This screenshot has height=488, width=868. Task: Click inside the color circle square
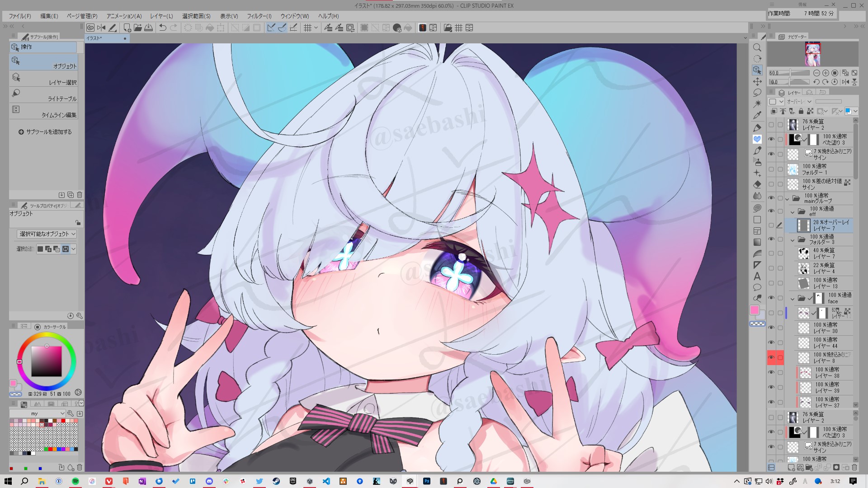point(46,361)
